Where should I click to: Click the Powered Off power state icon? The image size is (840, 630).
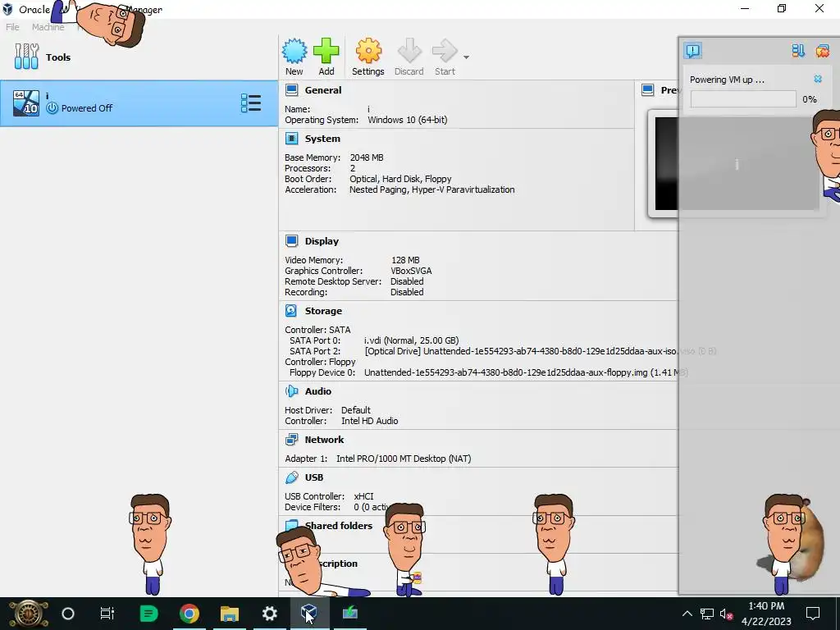click(52, 108)
